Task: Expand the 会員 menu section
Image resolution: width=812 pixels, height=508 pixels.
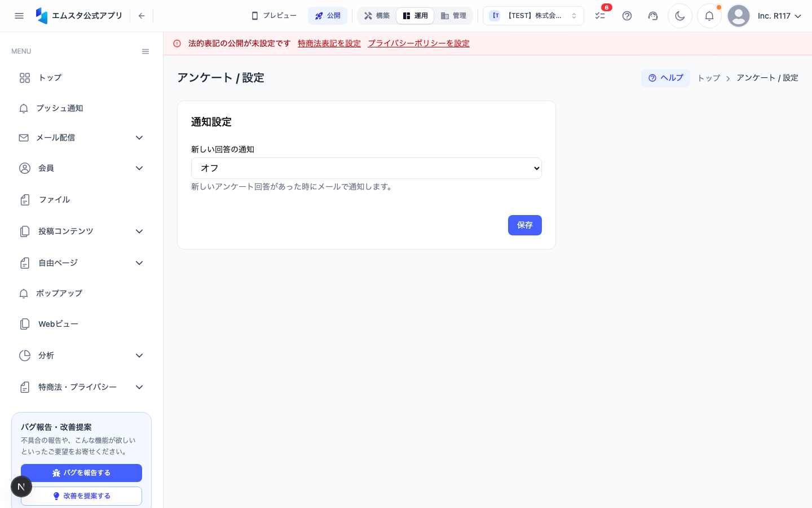Action: tap(81, 168)
